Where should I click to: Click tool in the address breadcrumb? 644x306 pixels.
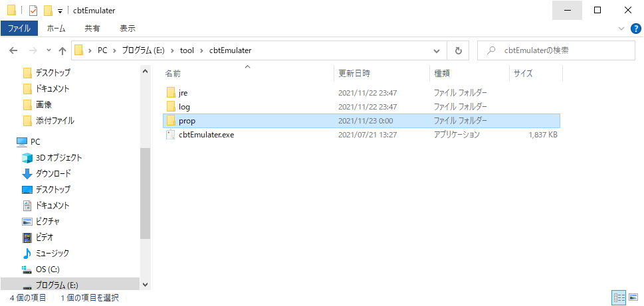(187, 50)
